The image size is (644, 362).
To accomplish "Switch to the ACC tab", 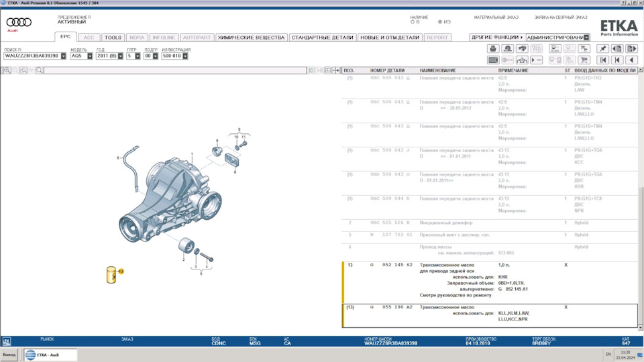I will coord(89,38).
